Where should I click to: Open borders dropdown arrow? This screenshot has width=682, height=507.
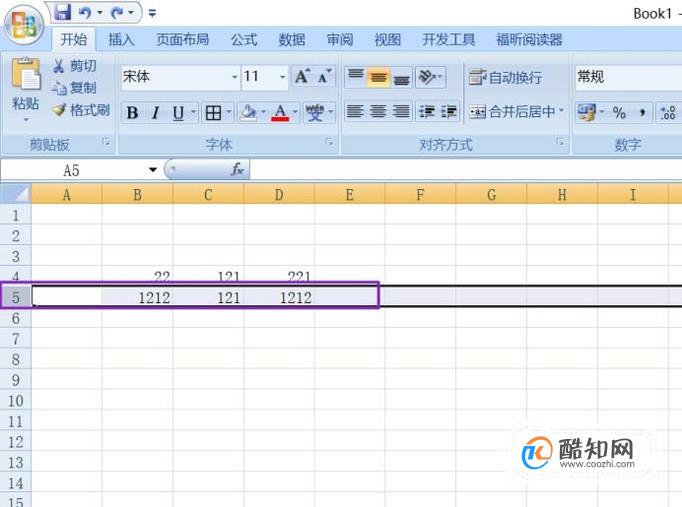pos(229,112)
